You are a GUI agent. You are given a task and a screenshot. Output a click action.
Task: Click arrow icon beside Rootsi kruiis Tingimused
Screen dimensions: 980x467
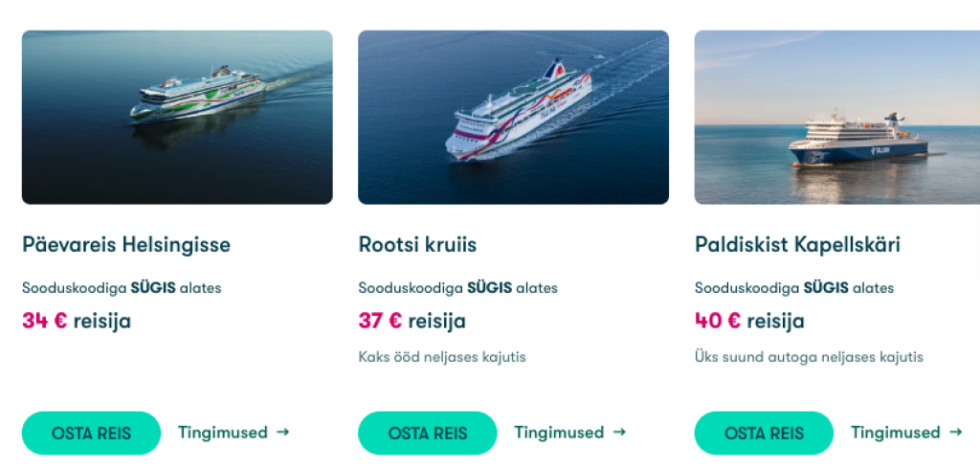(x=619, y=433)
